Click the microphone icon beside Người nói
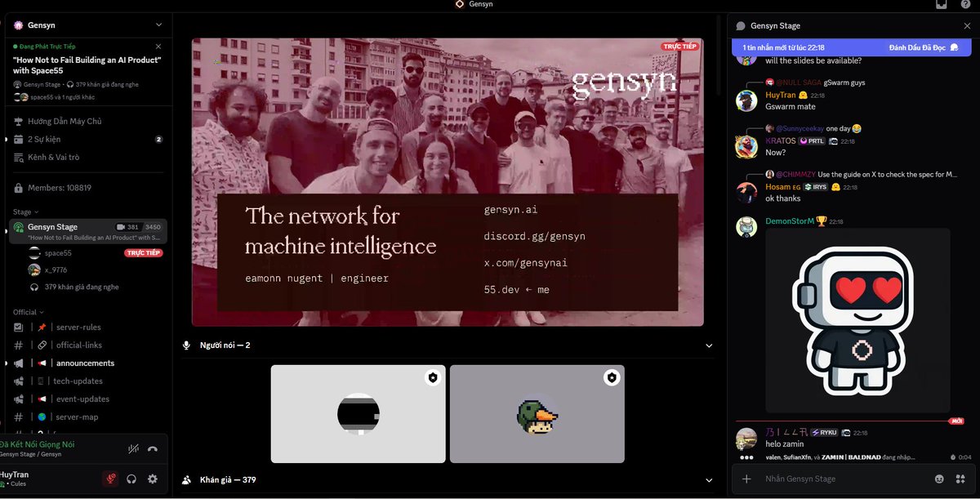 coord(187,345)
